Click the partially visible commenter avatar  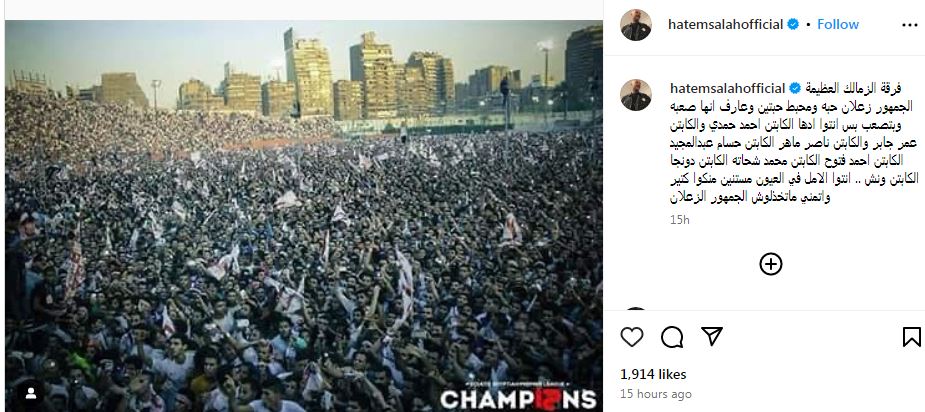point(636,309)
